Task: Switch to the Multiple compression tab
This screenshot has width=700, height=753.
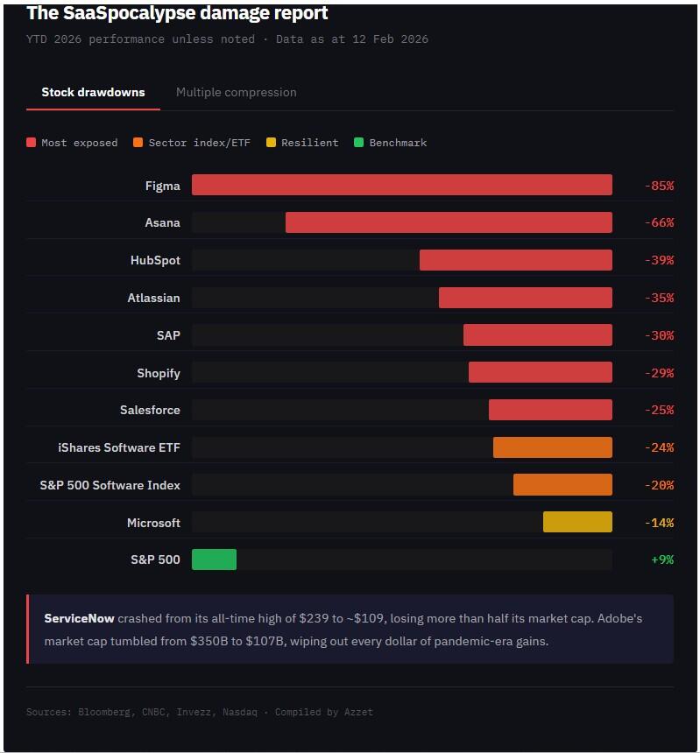Action: click(237, 92)
